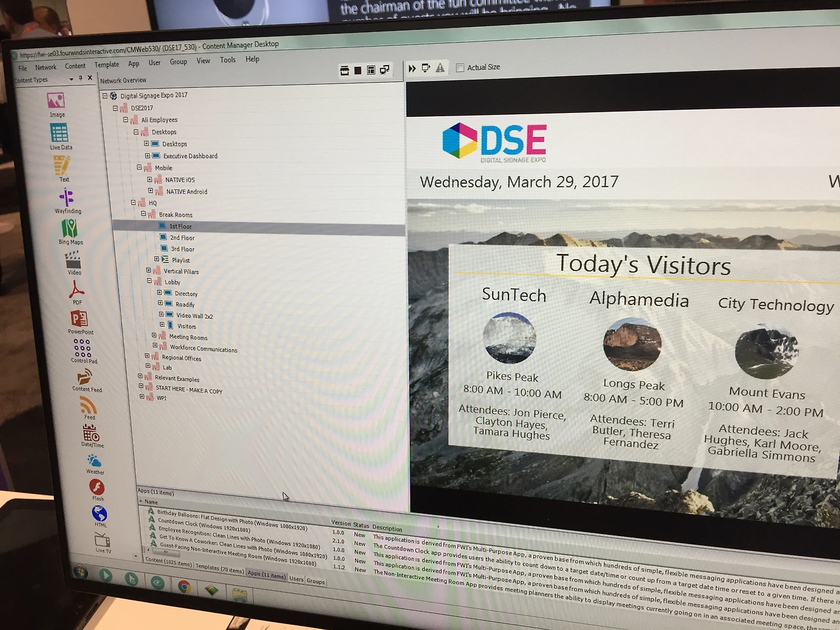Select the multi-monitor layout toolbar icon
Image resolution: width=840 pixels, height=630 pixels.
(385, 70)
